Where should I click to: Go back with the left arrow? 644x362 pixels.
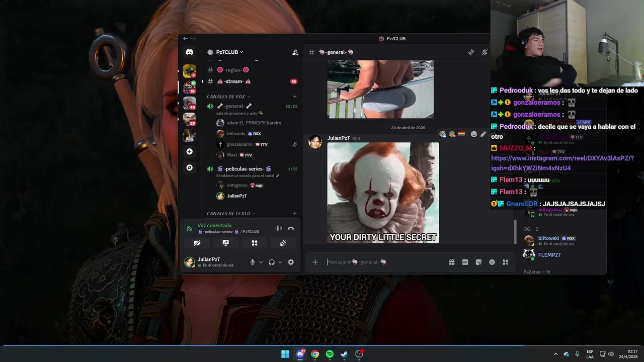coord(185,39)
